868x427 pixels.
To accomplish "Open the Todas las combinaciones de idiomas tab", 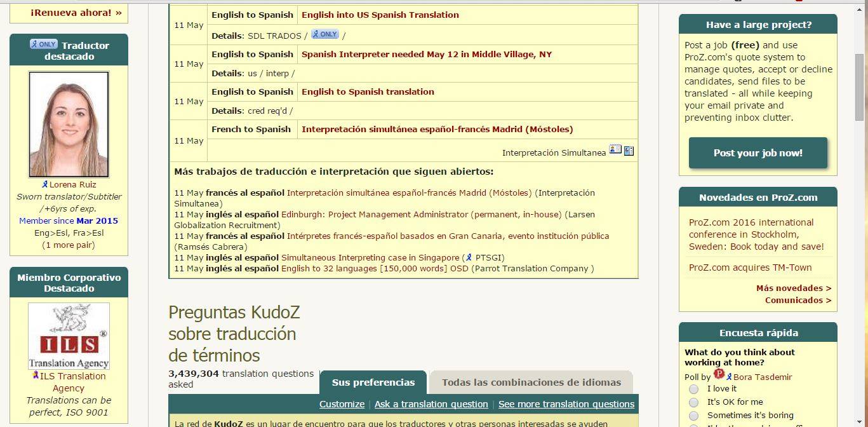I will pos(531,383).
